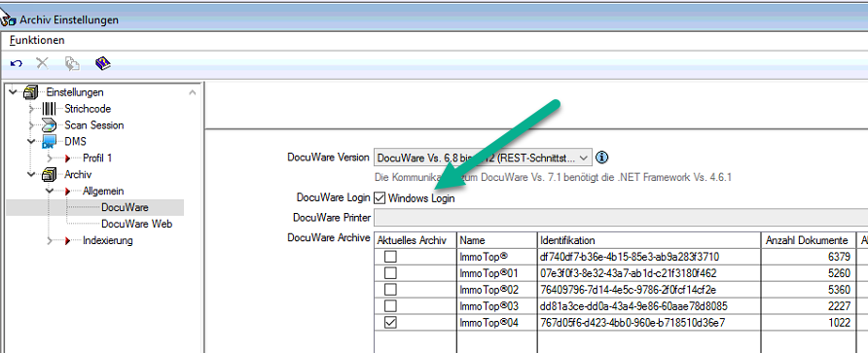Expand the Strichcode node
868x353 pixels.
[x=32, y=109]
